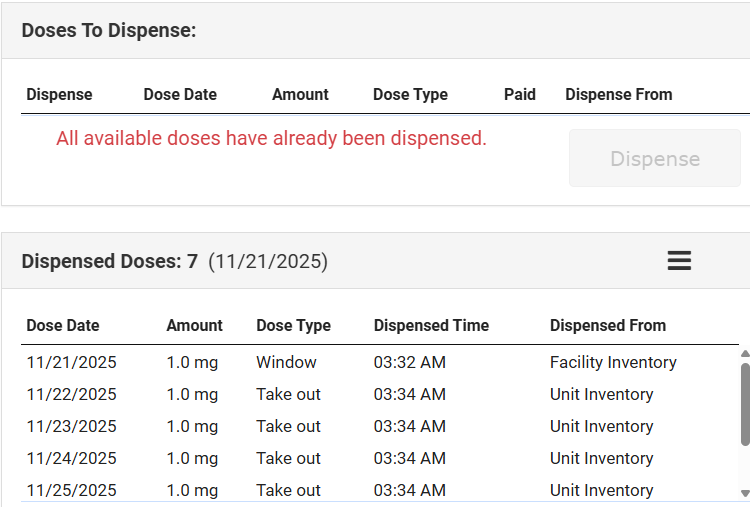Click Dose Date header in Doses To Dispense
This screenshot has height=507, width=750.
[x=180, y=95]
